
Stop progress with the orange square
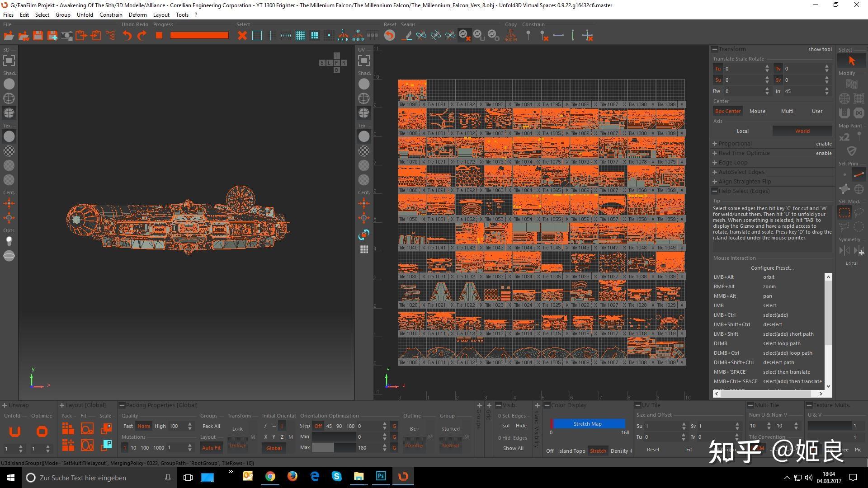pos(159,35)
